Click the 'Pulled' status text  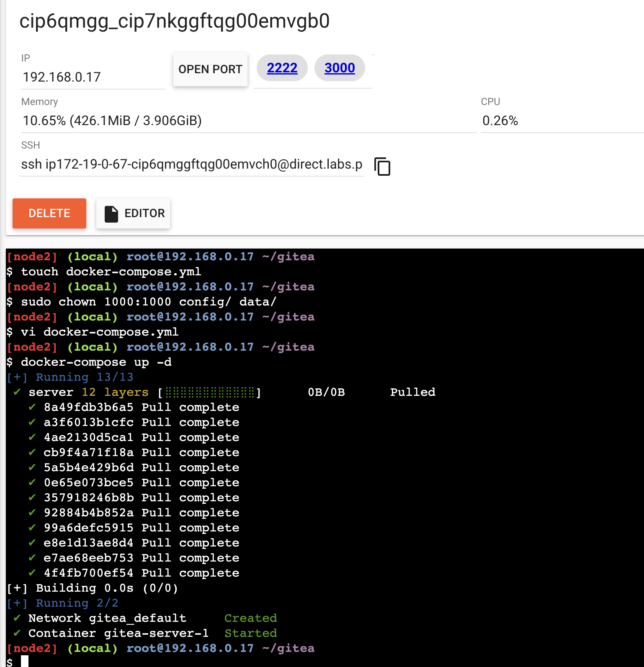click(413, 392)
